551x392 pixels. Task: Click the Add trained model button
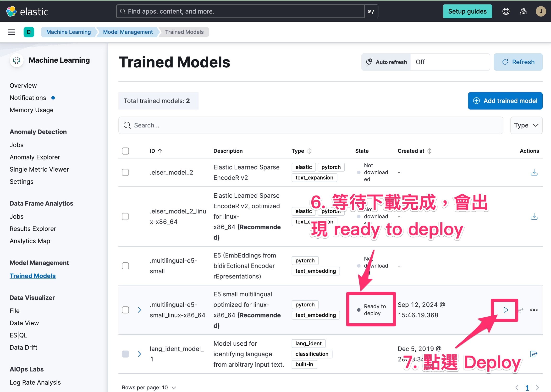505,101
